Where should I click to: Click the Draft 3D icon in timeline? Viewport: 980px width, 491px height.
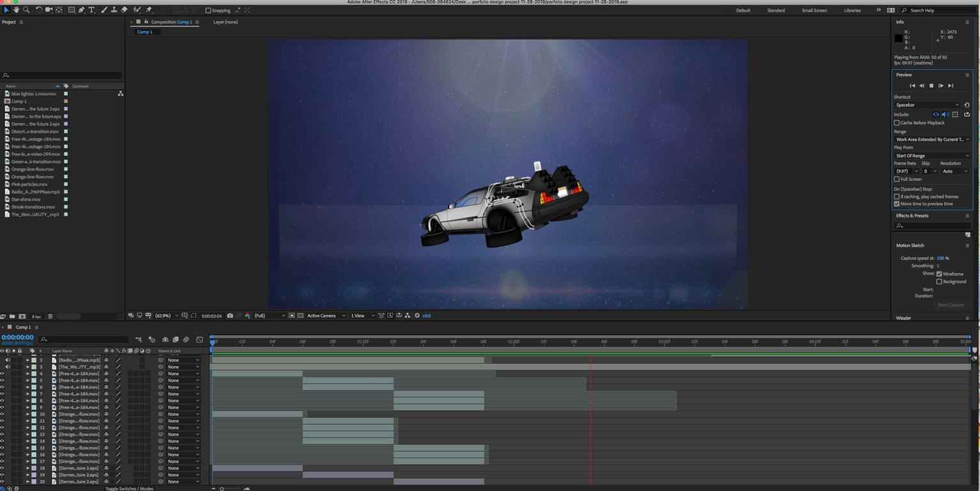(x=152, y=340)
